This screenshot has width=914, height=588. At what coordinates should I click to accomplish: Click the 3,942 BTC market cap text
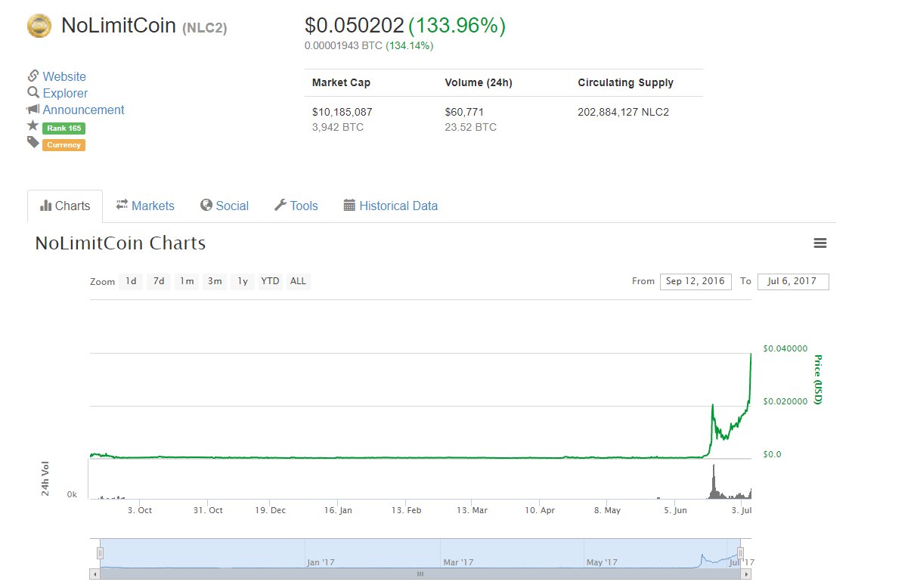338,127
